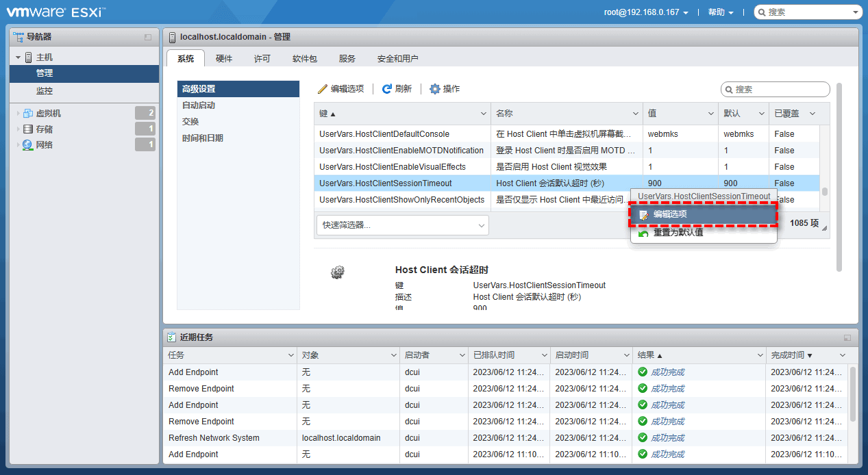868x475 pixels.
Task: Switch to the Hardware tab
Action: coord(224,59)
